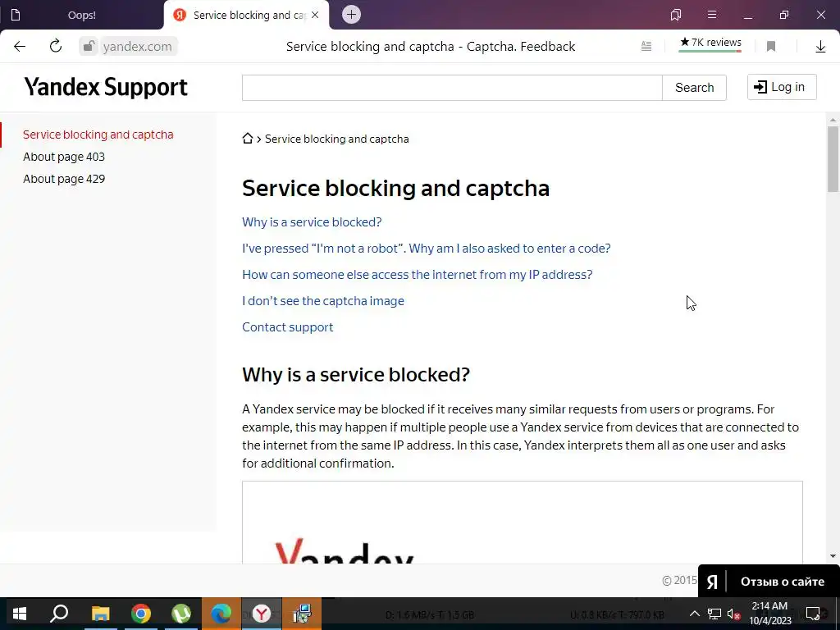Click the 'Why is a service blocked?' heading

(x=356, y=374)
